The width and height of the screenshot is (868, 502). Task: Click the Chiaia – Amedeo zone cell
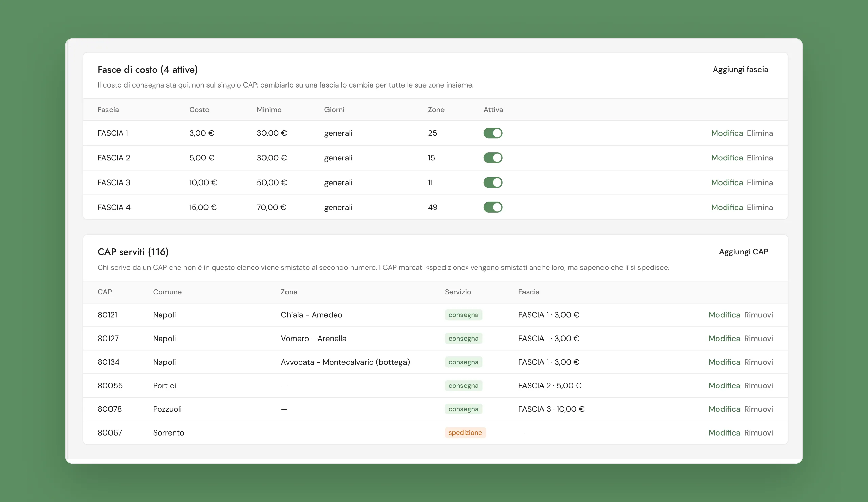(x=311, y=315)
